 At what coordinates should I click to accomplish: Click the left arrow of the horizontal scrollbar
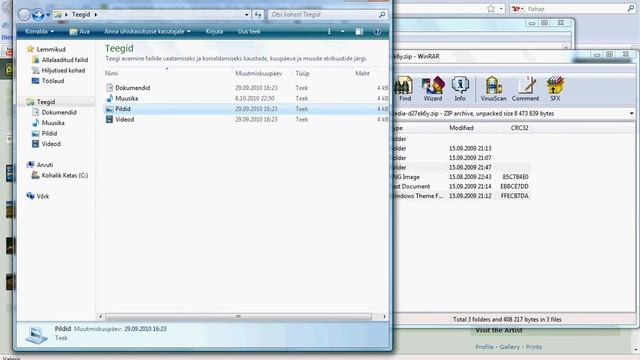tap(100, 316)
